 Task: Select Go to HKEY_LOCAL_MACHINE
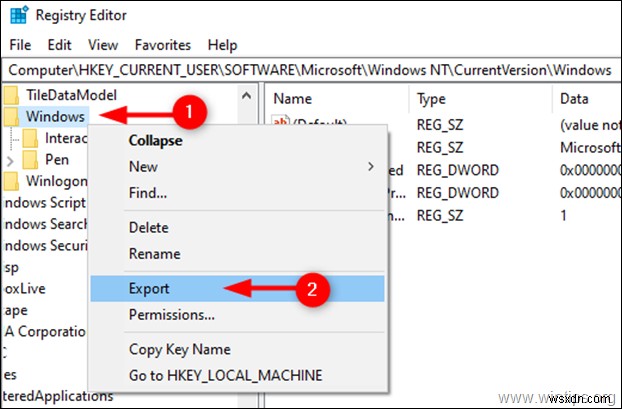[x=237, y=376]
